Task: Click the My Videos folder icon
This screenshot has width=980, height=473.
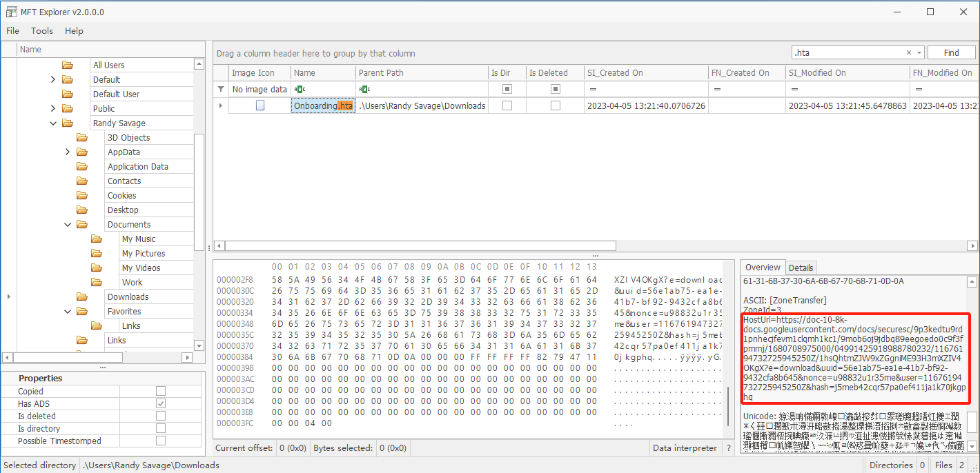Action: coord(96,268)
